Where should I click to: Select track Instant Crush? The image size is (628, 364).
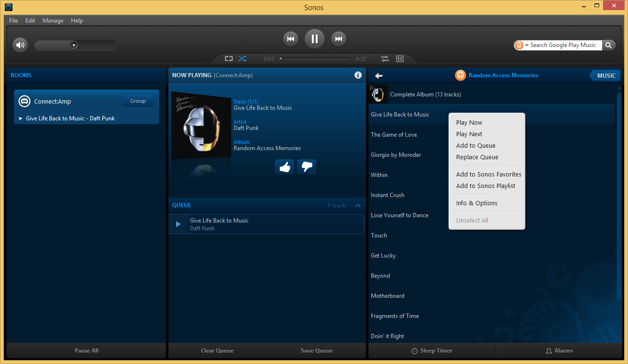(388, 195)
